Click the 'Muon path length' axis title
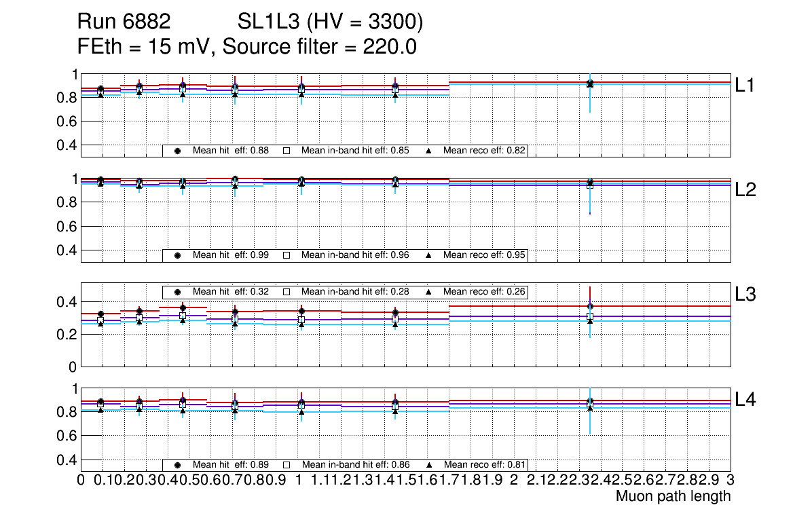The height and width of the screenshot is (524, 812). point(673,496)
